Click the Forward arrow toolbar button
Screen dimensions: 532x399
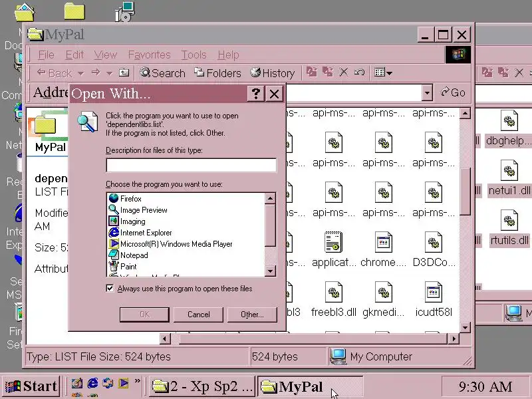[96, 72]
